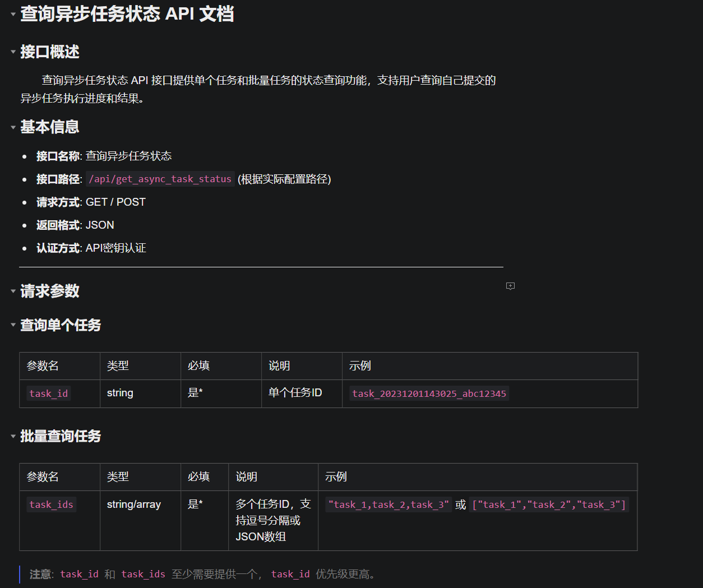Click the collapse triangle beside 接口概述

pos(13,51)
